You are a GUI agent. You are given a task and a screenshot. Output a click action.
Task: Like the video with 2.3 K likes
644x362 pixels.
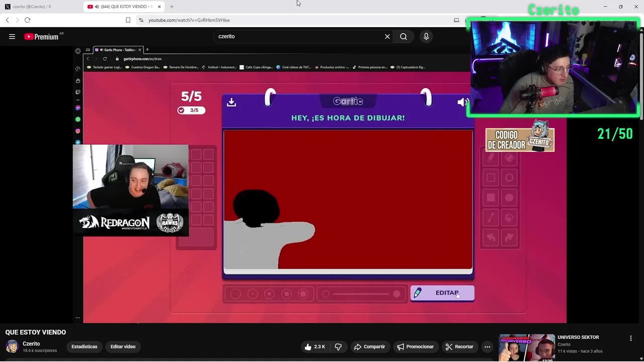coord(315,346)
